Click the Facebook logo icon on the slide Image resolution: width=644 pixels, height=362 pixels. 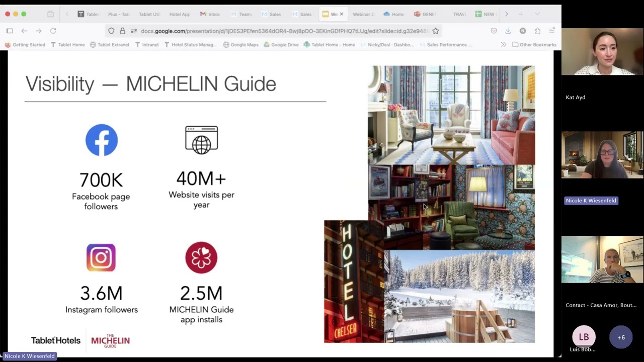[x=101, y=140]
